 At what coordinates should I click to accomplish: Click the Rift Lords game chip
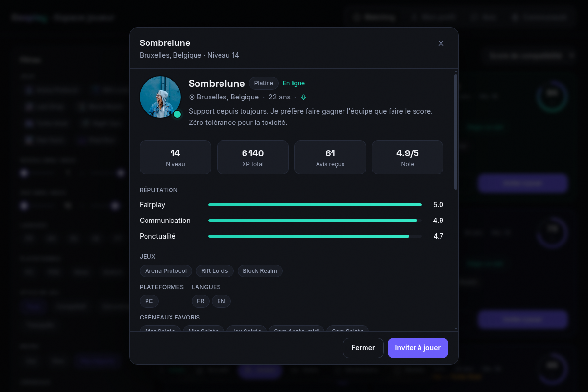[x=215, y=271]
